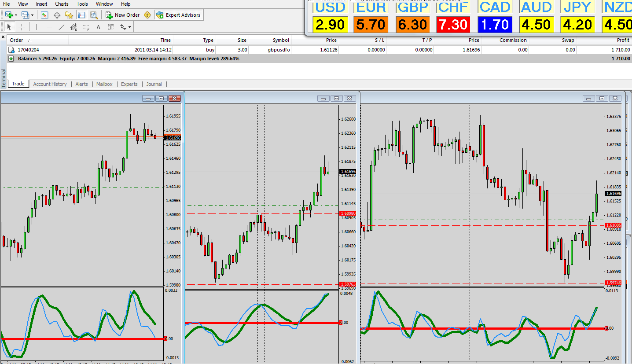Open the Mailbox tab

click(x=104, y=84)
